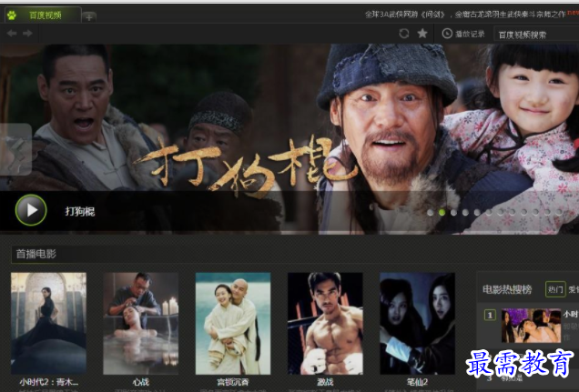This screenshot has width=579, height=392.
Task: Click the clock icon beside 播放记录
Action: [447, 34]
